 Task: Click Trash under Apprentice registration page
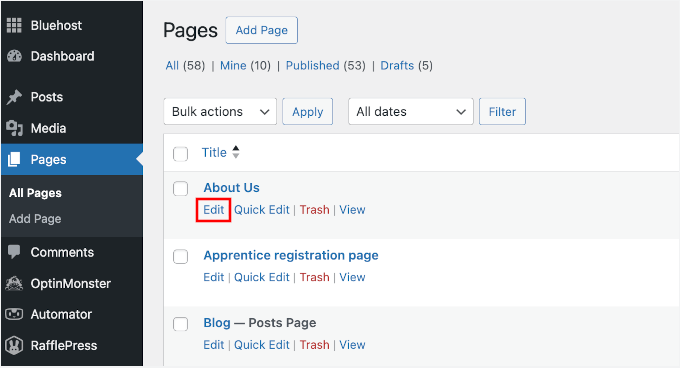[314, 277]
